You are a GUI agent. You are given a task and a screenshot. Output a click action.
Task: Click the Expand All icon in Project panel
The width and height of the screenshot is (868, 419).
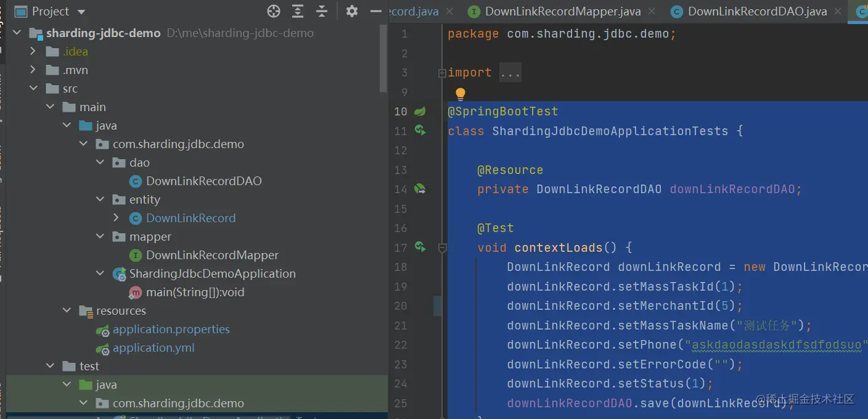298,11
